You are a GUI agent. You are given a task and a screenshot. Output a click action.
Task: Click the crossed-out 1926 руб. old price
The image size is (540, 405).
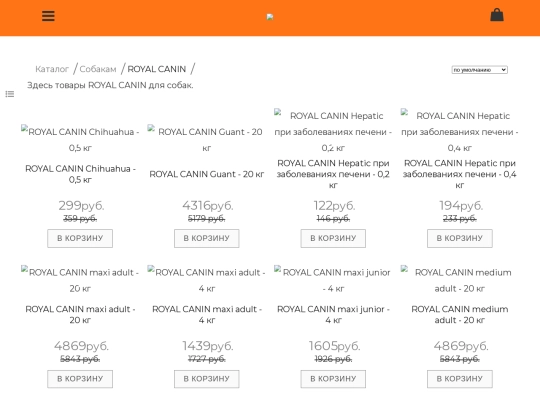point(333,359)
